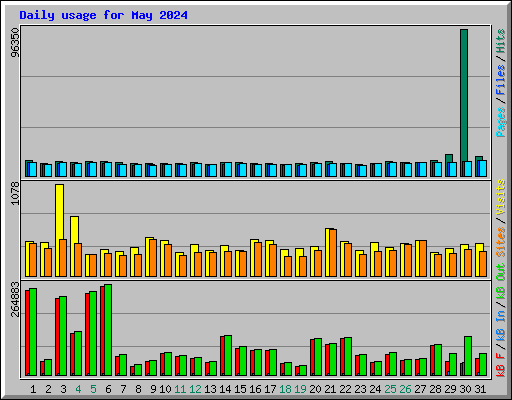This screenshot has width=512, height=400.
Task: Click the day 21 x-axis label
Action: (x=330, y=389)
